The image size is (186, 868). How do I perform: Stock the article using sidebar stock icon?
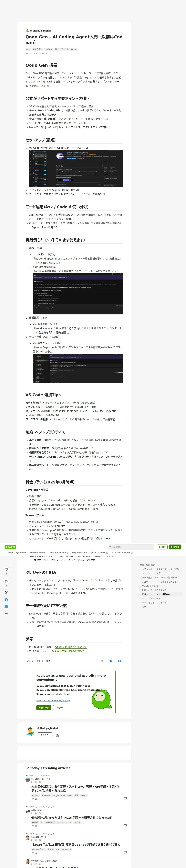point(6,582)
